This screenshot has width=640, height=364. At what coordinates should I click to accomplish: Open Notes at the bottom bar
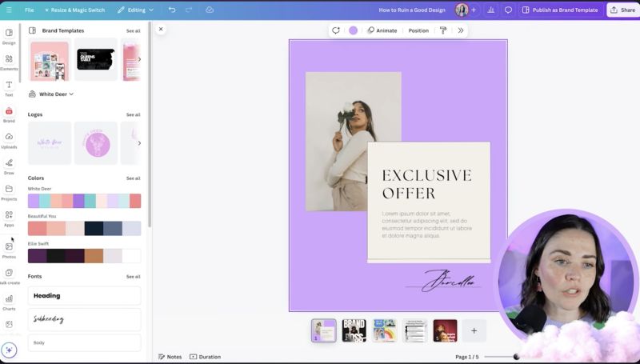170,357
